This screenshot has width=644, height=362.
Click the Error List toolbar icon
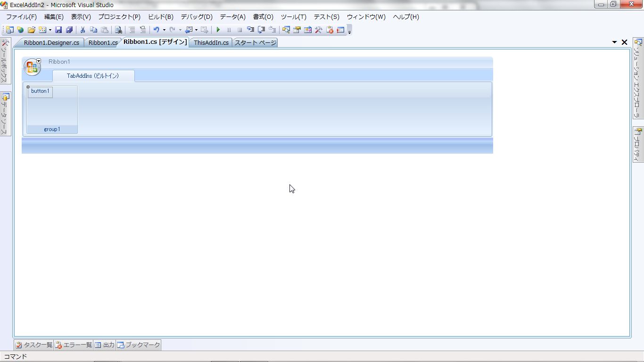coord(330,30)
